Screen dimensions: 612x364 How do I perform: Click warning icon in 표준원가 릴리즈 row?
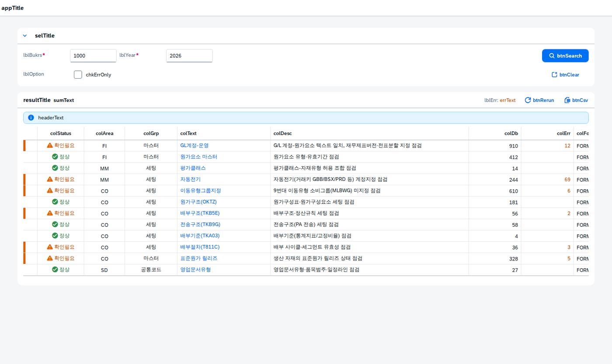50,258
